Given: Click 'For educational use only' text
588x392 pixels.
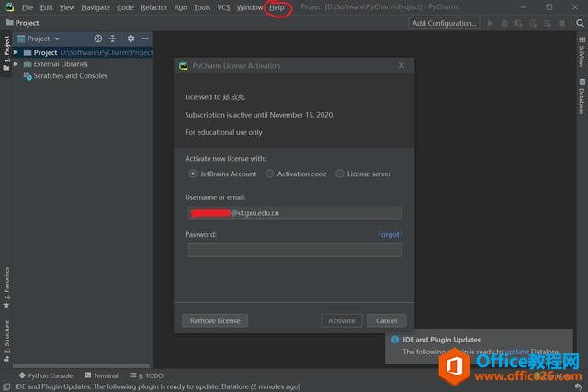Looking at the screenshot, I should click(x=223, y=132).
